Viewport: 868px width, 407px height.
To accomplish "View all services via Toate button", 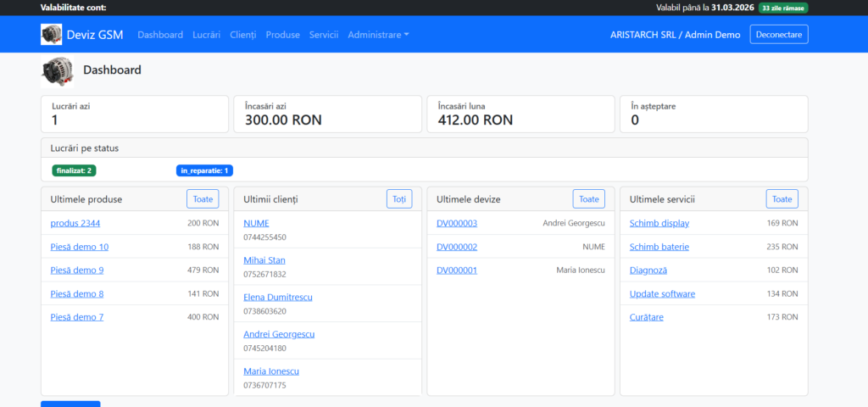I will (782, 199).
